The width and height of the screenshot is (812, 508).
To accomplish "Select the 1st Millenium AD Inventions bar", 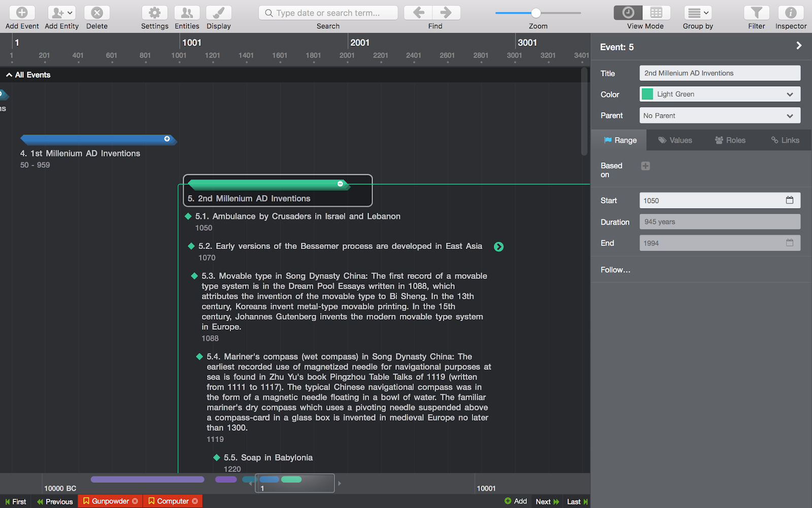I will pos(98,139).
